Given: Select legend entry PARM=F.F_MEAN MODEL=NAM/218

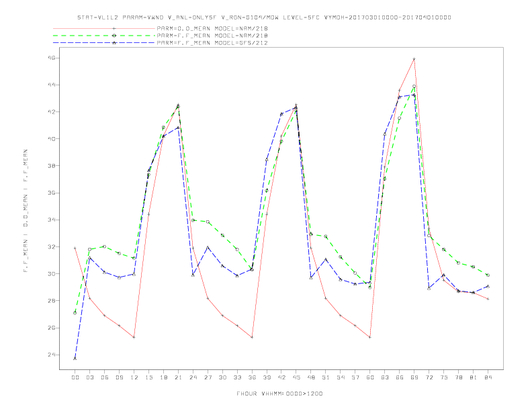Looking at the screenshot, I should [212, 36].
